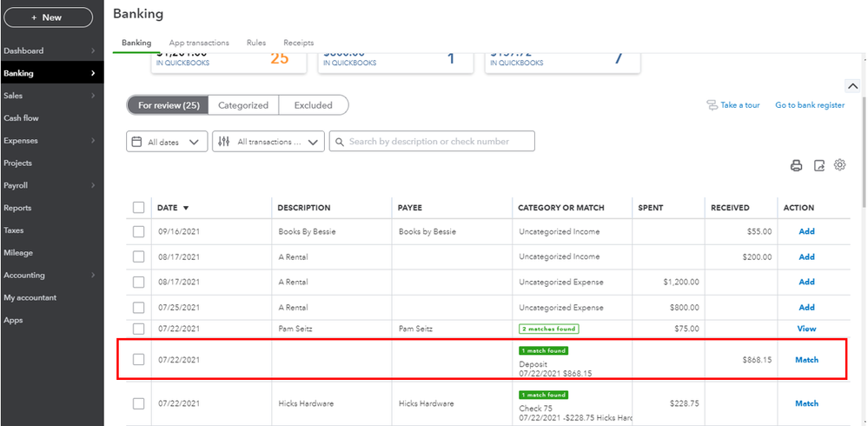Click the PAYEE column header
The width and height of the screenshot is (868, 426).
[x=409, y=208]
